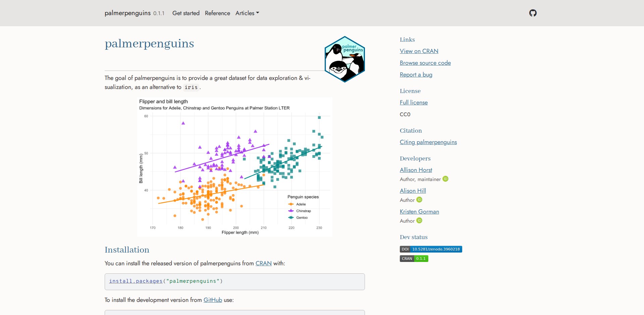
Task: Click the Citation sidebar heading
Action: tap(411, 131)
